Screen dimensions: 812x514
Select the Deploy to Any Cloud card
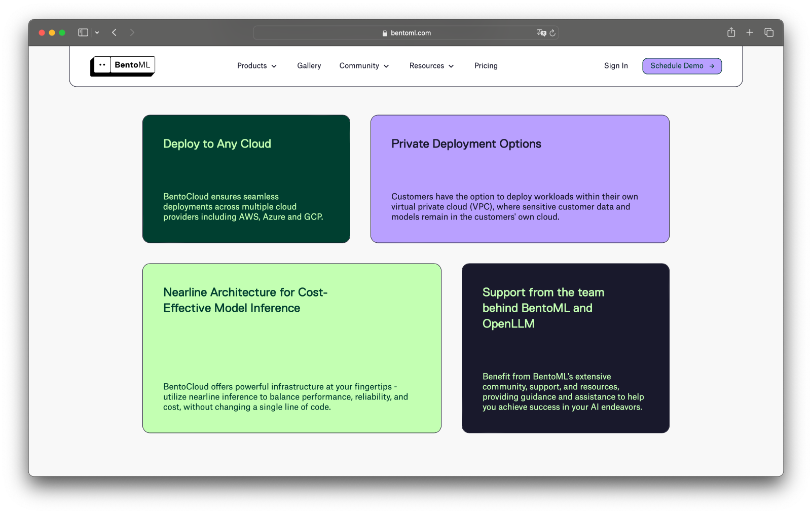[x=246, y=179]
